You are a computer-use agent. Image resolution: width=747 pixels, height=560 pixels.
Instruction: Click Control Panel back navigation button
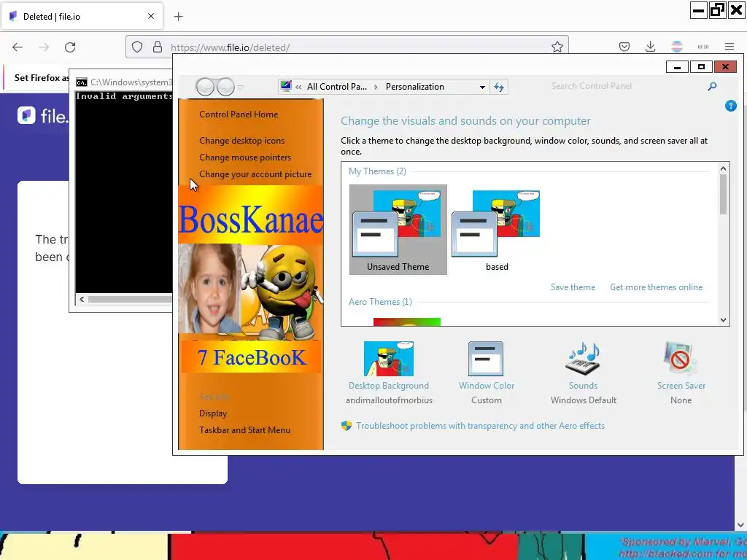(x=205, y=87)
